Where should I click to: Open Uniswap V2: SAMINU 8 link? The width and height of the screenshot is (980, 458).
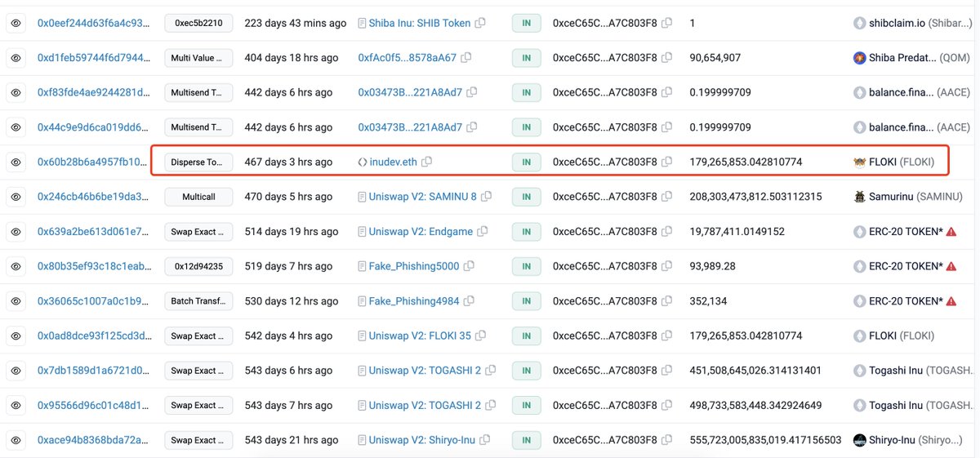click(422, 197)
